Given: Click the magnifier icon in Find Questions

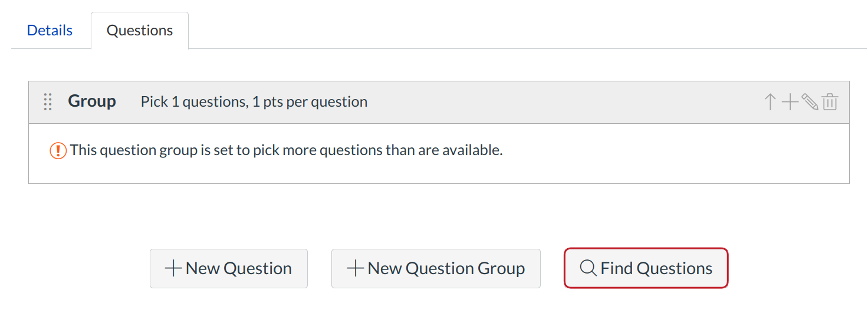Looking at the screenshot, I should pyautogui.click(x=588, y=268).
